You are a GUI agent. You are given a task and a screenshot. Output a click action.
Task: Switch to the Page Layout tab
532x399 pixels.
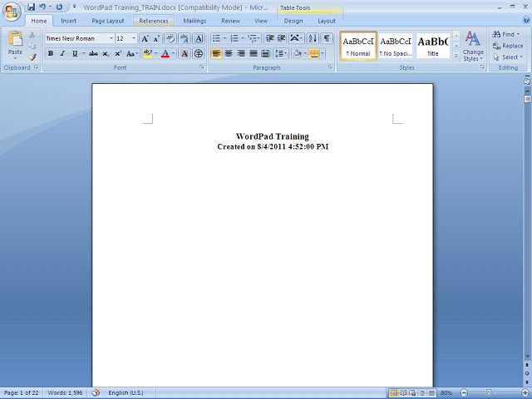point(108,21)
